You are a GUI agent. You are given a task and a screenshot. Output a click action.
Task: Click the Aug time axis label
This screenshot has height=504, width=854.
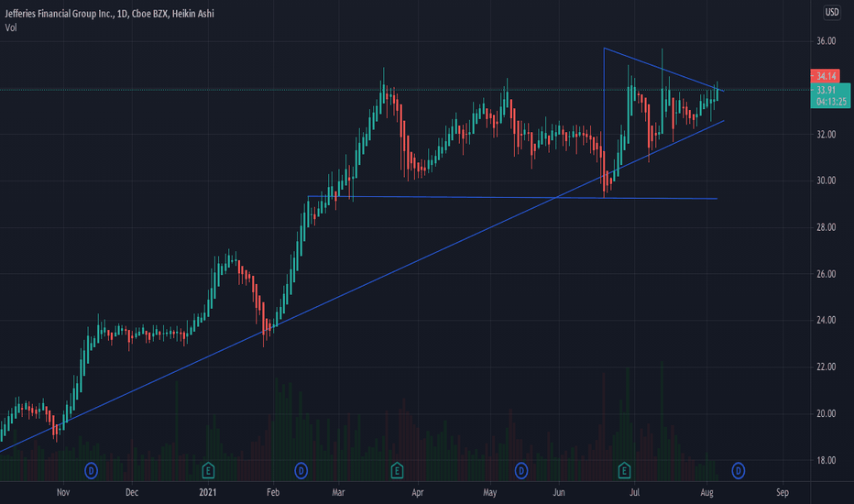click(706, 493)
